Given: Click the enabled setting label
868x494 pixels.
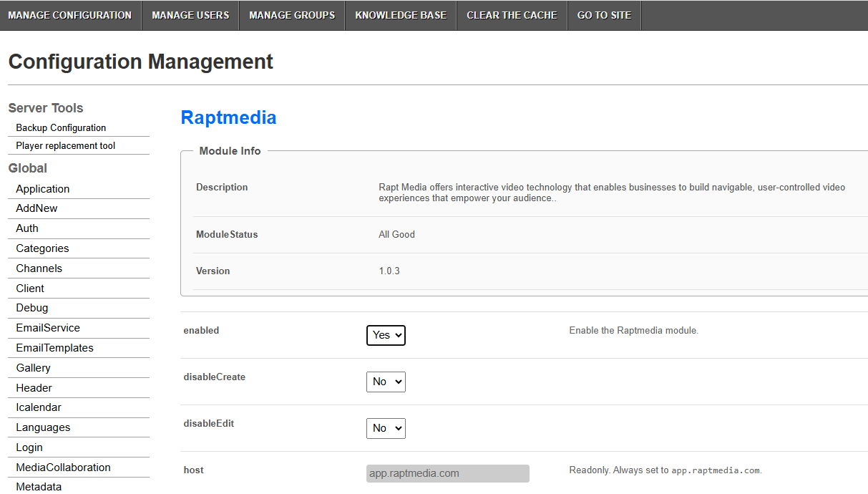Looking at the screenshot, I should (201, 331).
